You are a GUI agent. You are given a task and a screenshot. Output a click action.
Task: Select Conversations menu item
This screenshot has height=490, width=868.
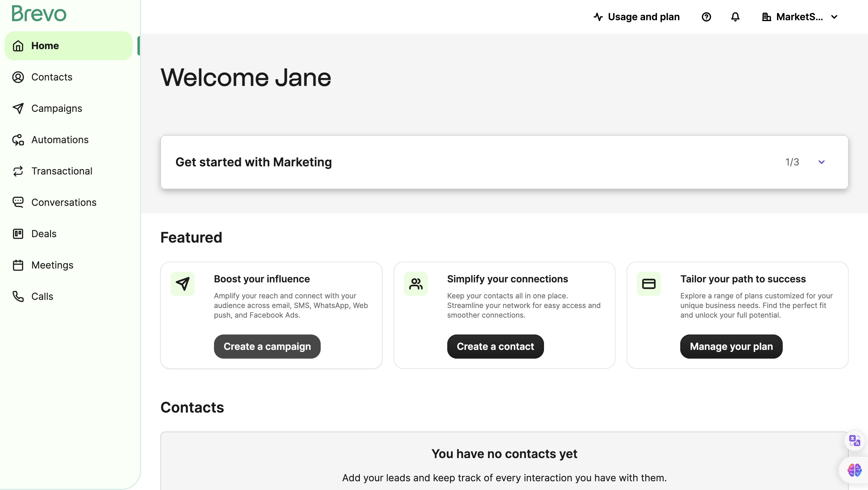click(x=64, y=203)
